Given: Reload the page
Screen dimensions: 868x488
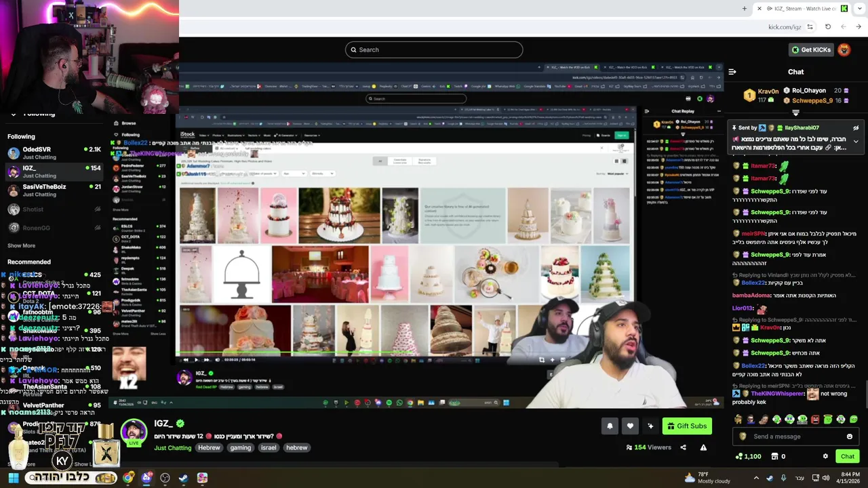Looking at the screenshot, I should [827, 27].
